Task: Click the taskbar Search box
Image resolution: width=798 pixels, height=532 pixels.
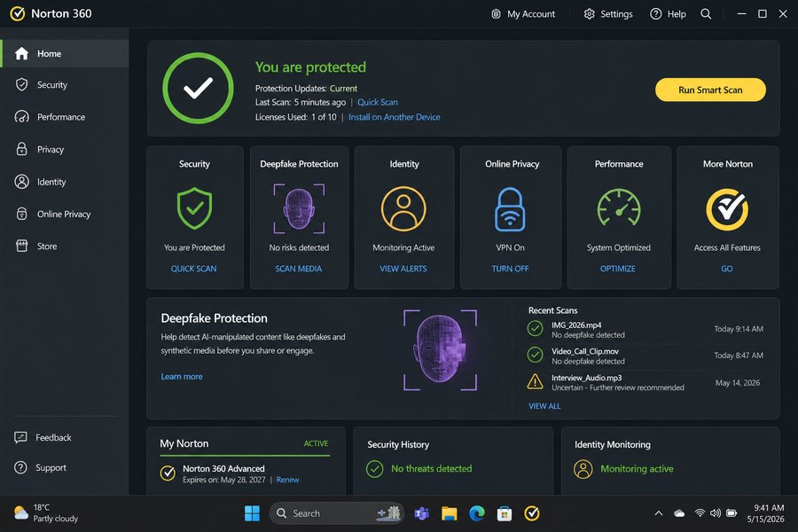Action: point(336,513)
